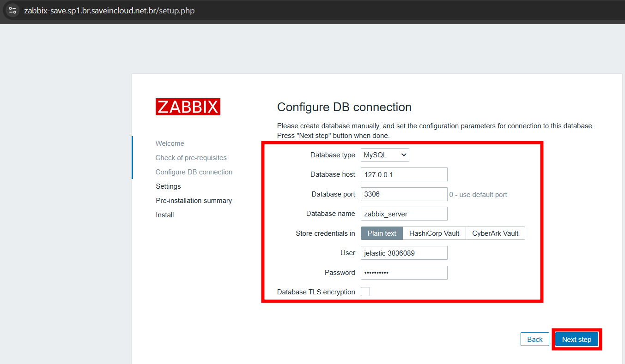This screenshot has height=364, width=625.
Task: Click the Database name field
Action: point(404,214)
